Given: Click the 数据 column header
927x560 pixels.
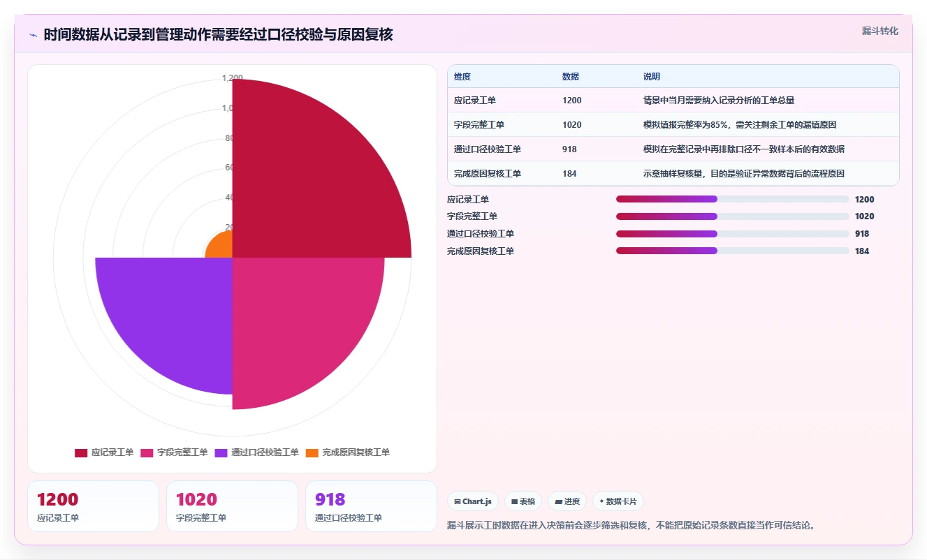Looking at the screenshot, I should tap(571, 77).
